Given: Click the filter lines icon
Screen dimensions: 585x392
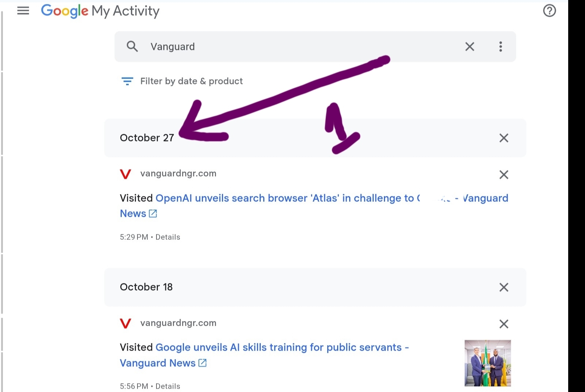Looking at the screenshot, I should coord(127,81).
